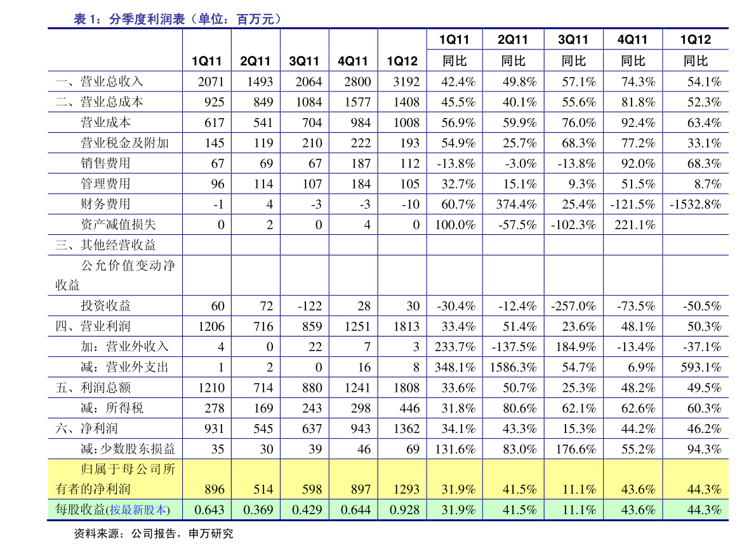Click the 投资收益 row label
The height and width of the screenshot is (553, 756).
pos(105,305)
